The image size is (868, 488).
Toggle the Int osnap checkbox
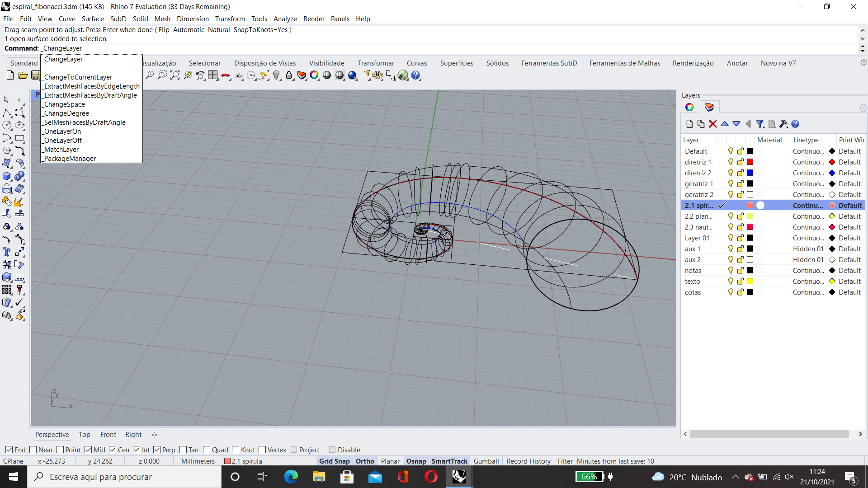click(x=137, y=450)
